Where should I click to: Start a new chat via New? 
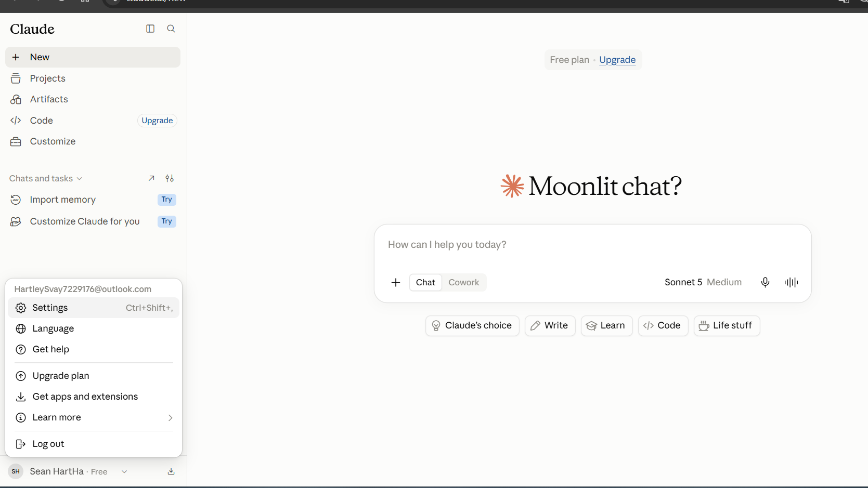click(x=93, y=57)
